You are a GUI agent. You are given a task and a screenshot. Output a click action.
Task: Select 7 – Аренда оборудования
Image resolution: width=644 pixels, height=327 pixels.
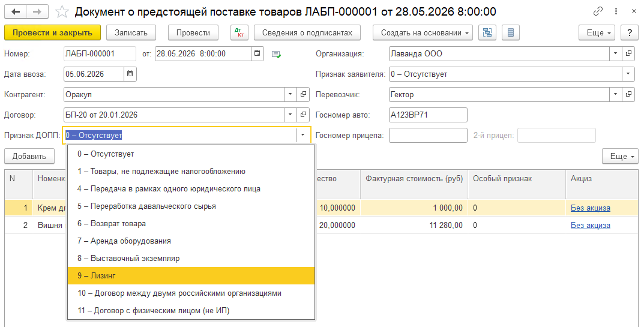(x=191, y=241)
